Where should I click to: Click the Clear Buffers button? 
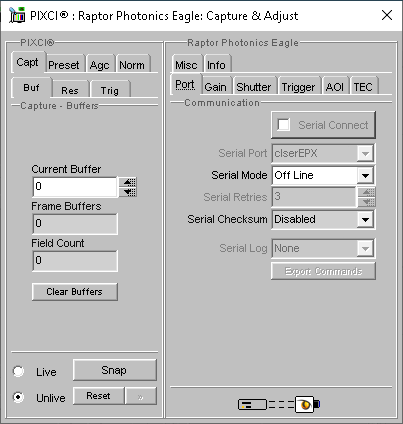point(75,292)
